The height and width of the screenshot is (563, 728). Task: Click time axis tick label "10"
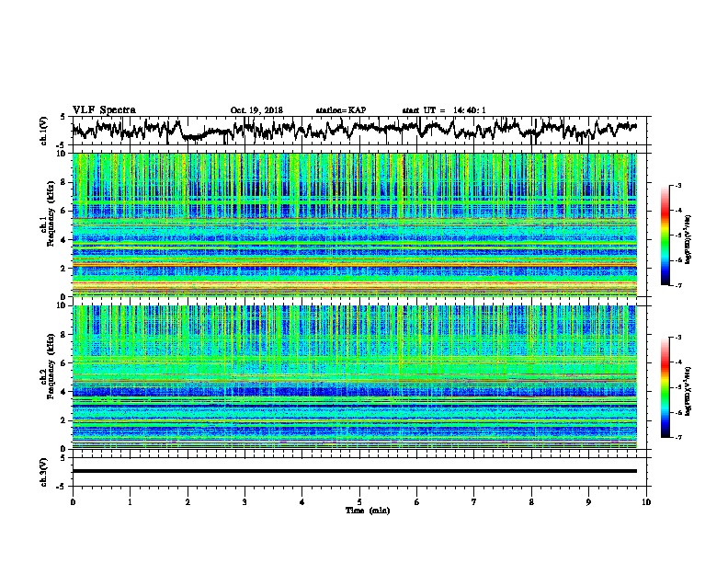pyautogui.click(x=646, y=502)
